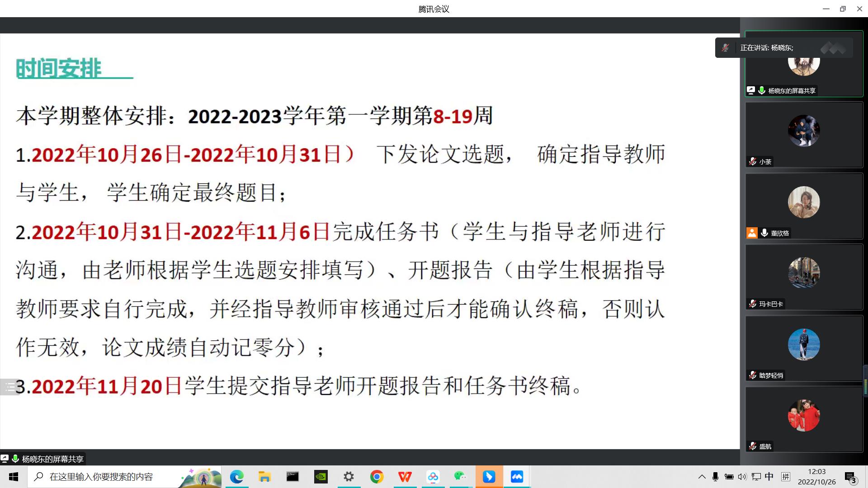Viewport: 868px width, 488px height.
Task: Open WeChat from the taskbar
Action: coord(460,477)
